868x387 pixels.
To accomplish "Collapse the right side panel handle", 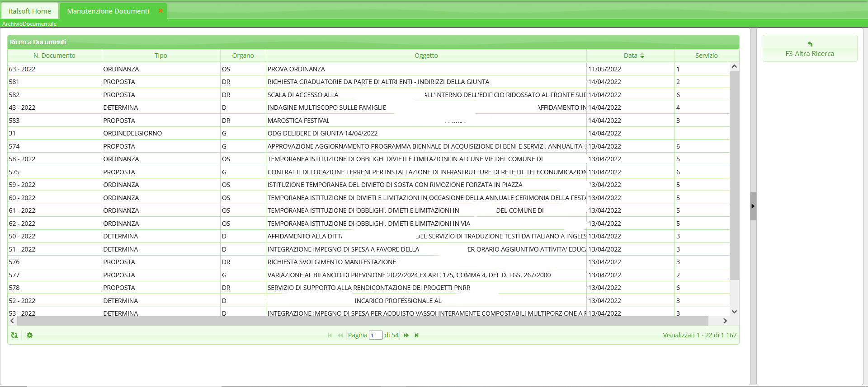I will [x=753, y=206].
